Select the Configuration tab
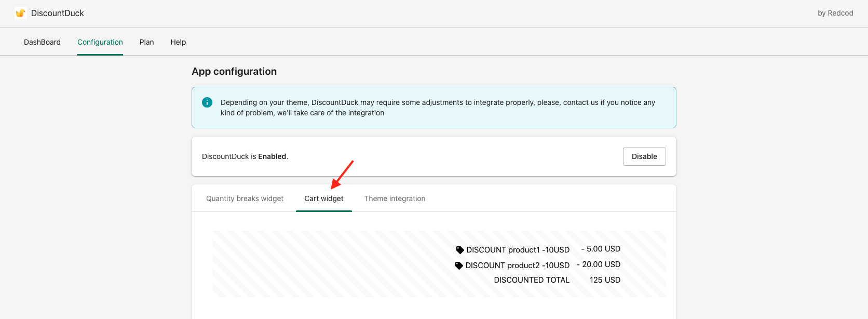The height and width of the screenshot is (319, 868). coord(100,42)
